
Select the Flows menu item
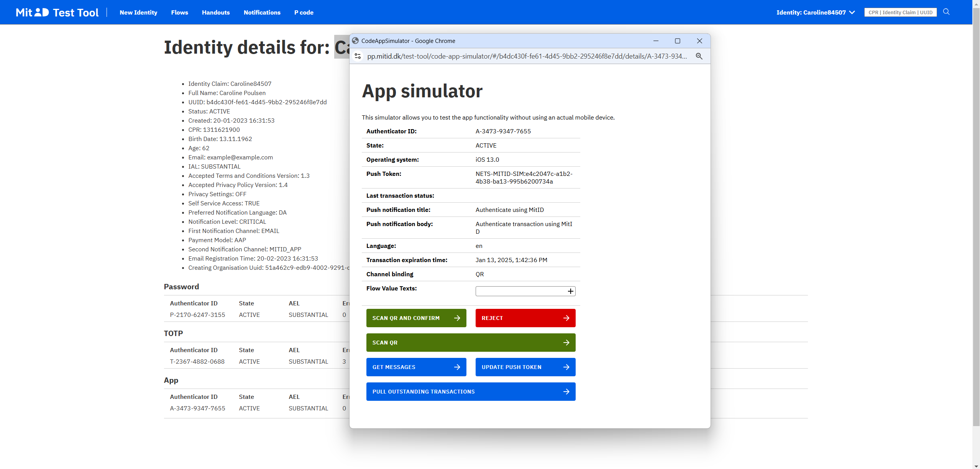click(180, 12)
